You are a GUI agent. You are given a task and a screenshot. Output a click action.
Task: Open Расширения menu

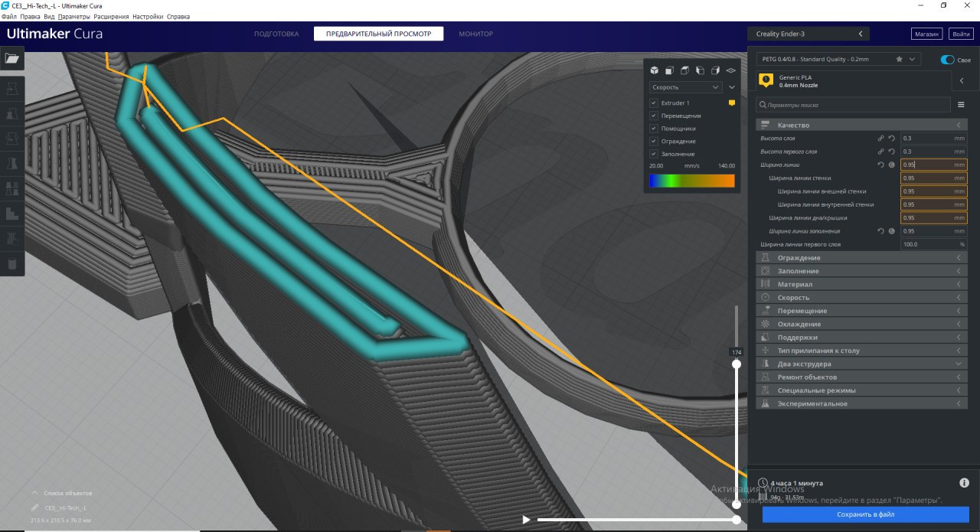tap(111, 16)
